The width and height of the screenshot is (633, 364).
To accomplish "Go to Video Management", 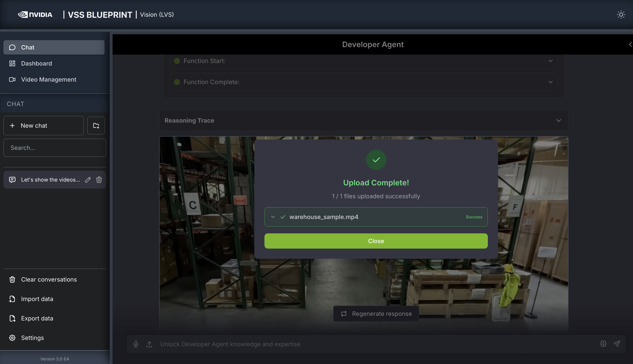I will coord(48,79).
